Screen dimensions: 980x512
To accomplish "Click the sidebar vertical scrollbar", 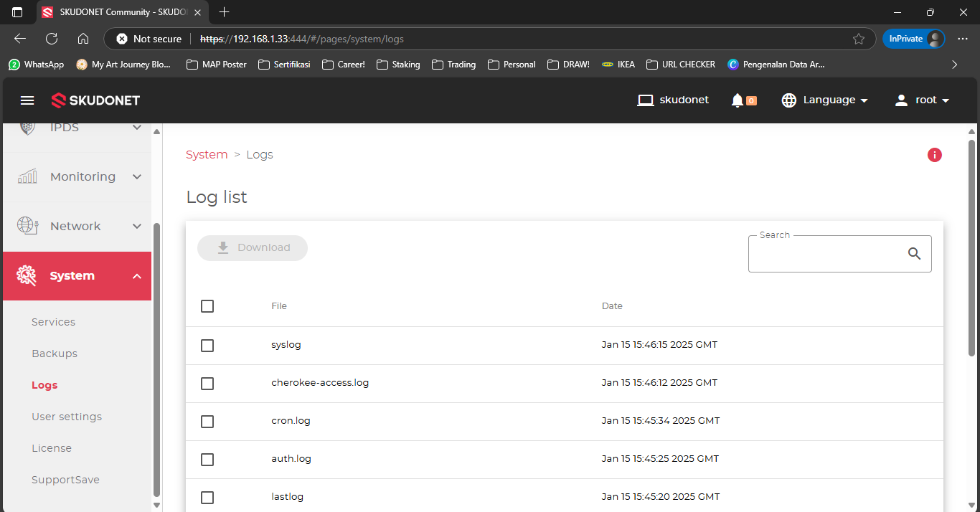I will click(x=157, y=359).
